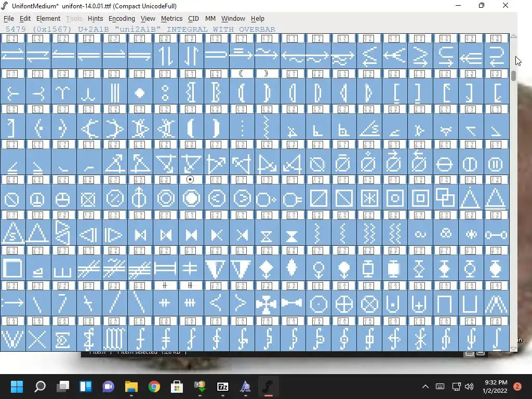532x399 pixels.
Task: Open the Encoding menu
Action: pyautogui.click(x=122, y=19)
